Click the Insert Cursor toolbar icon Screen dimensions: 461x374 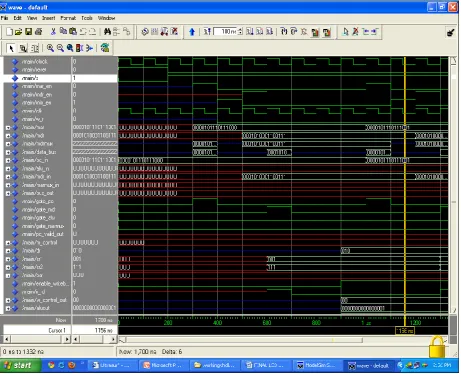point(345,32)
